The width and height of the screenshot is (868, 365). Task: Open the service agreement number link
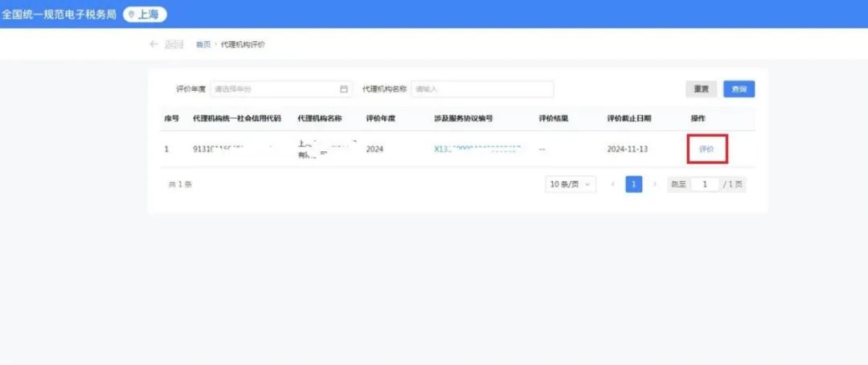[x=477, y=150]
